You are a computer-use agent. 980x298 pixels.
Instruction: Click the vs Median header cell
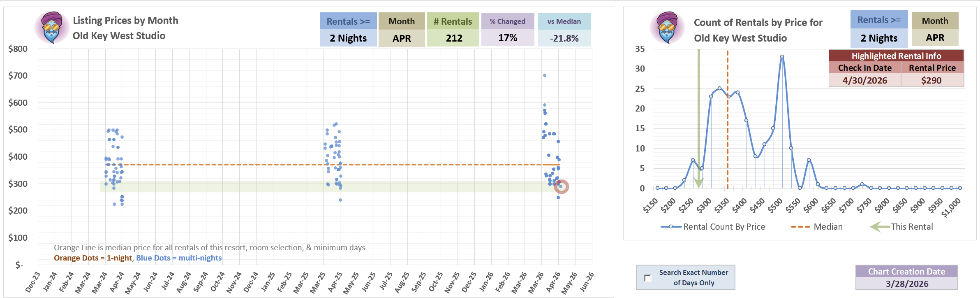coord(564,21)
